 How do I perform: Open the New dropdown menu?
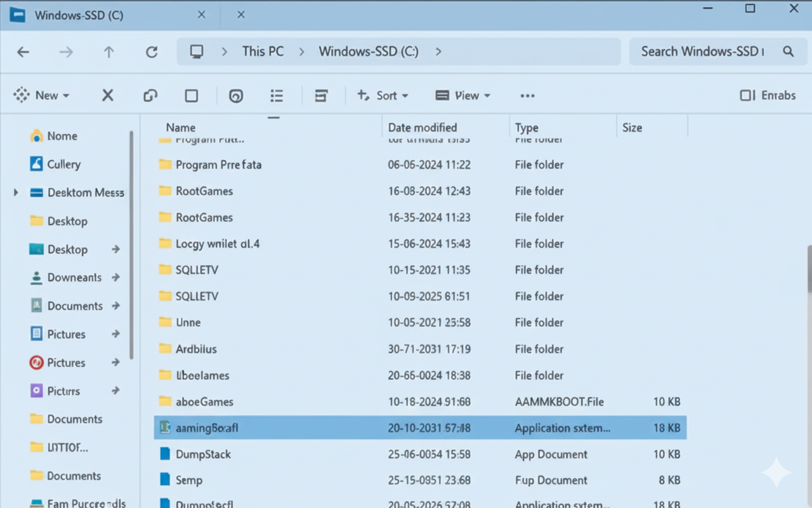pyautogui.click(x=42, y=95)
